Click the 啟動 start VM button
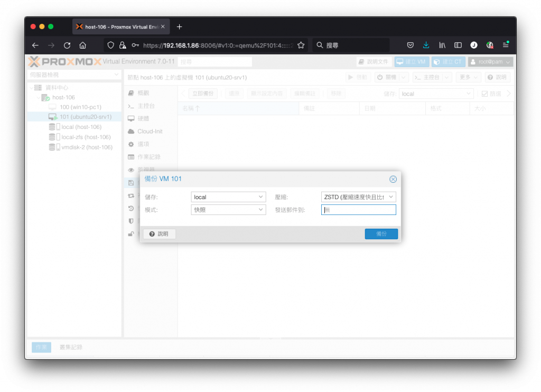 (x=358, y=77)
